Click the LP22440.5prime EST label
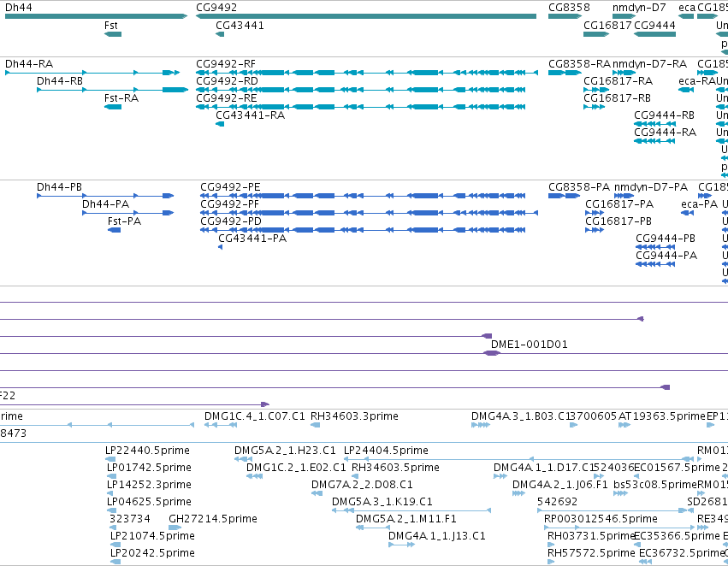Image resolution: width=728 pixels, height=566 pixels. (x=148, y=451)
